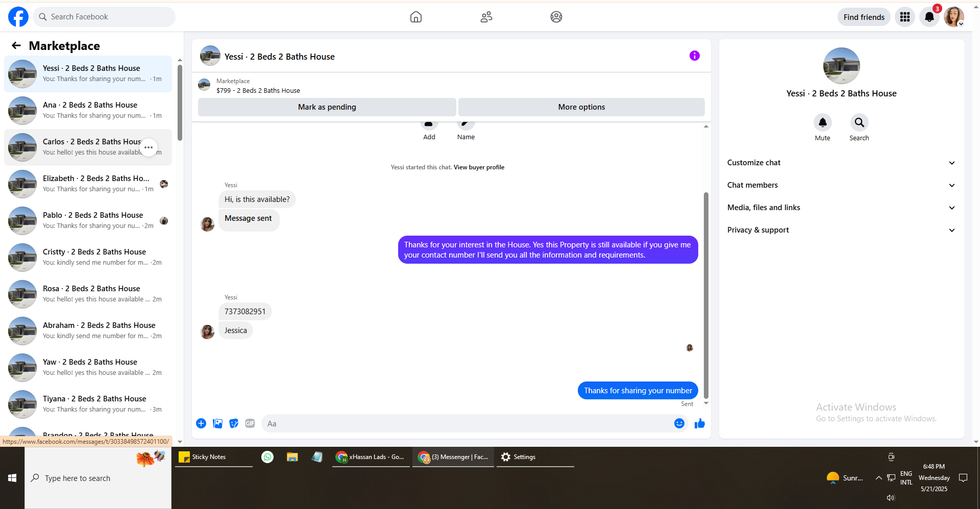
Task: Open Yessi's conversation in the list
Action: [88, 74]
